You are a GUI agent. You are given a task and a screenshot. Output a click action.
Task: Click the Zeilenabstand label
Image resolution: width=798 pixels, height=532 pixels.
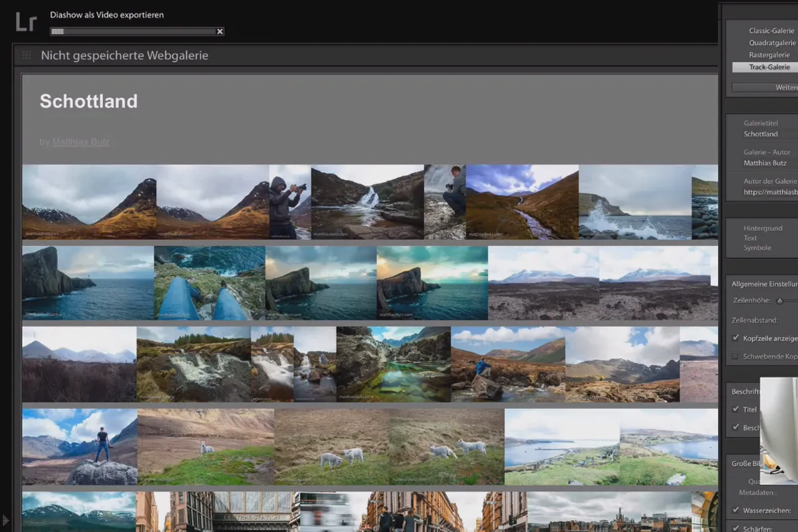[755, 320]
